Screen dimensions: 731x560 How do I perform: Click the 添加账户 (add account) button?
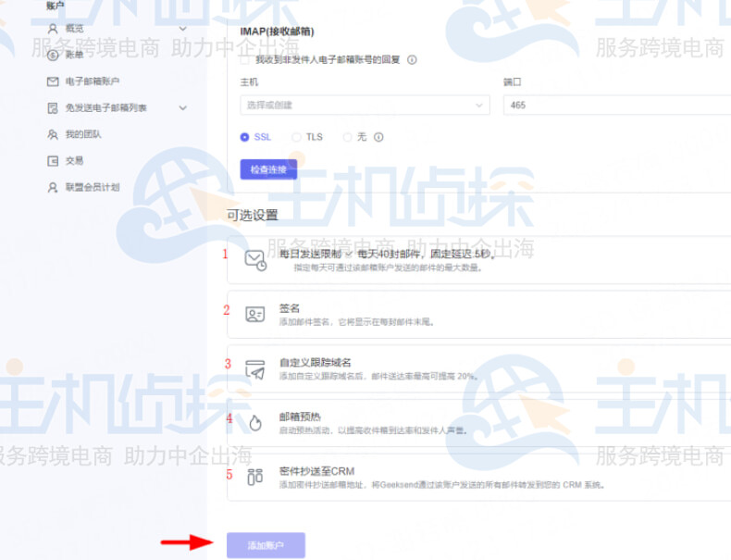pos(266,545)
